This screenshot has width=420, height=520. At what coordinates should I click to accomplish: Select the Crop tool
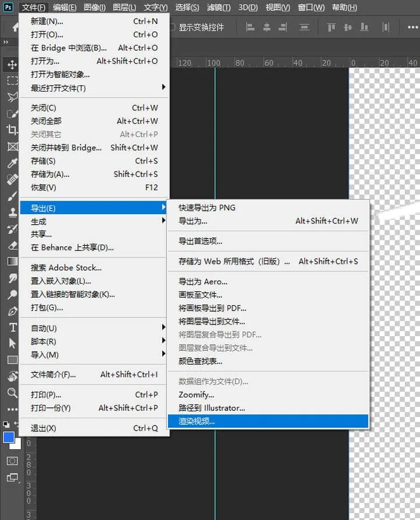(12, 130)
